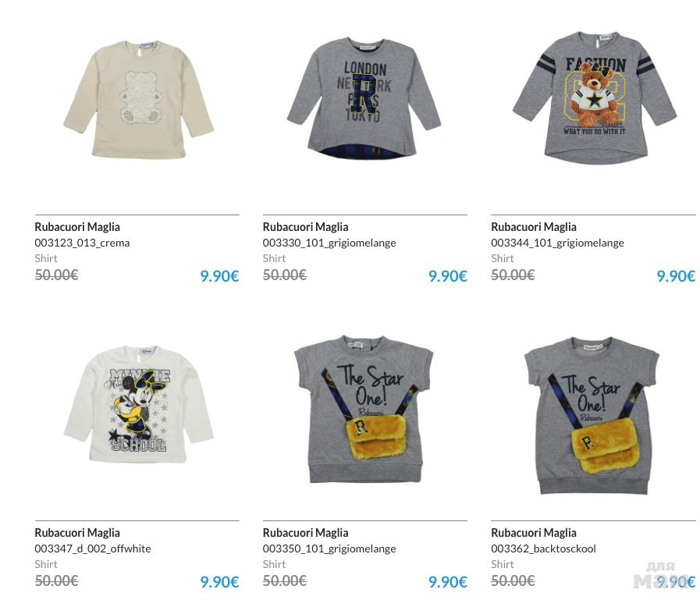Click the Shirt category under 003347_d_002_offwhite
The height and width of the screenshot is (600, 700).
tap(46, 564)
